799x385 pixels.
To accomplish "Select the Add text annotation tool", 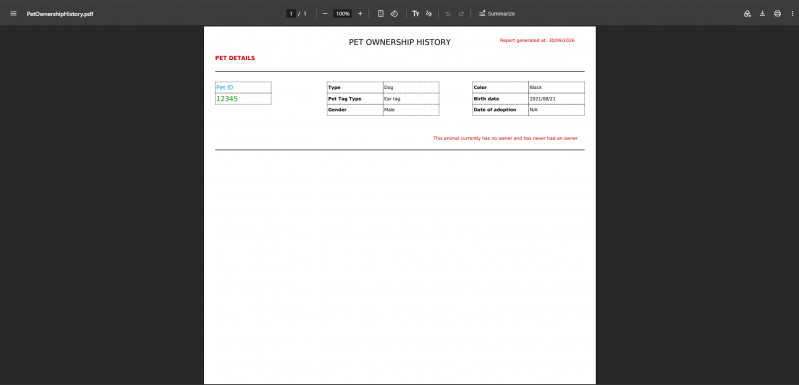I will pyautogui.click(x=416, y=14).
